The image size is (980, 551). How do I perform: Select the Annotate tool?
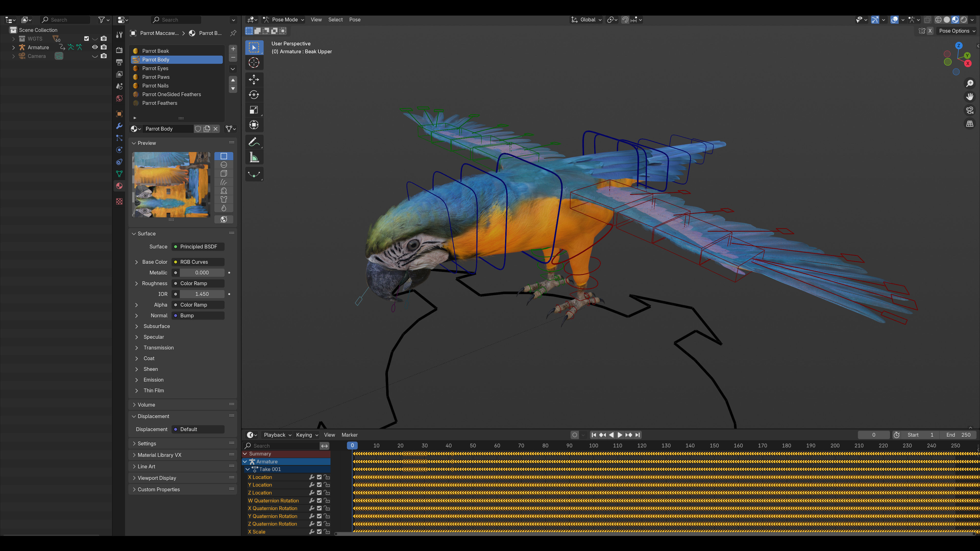coord(254,142)
